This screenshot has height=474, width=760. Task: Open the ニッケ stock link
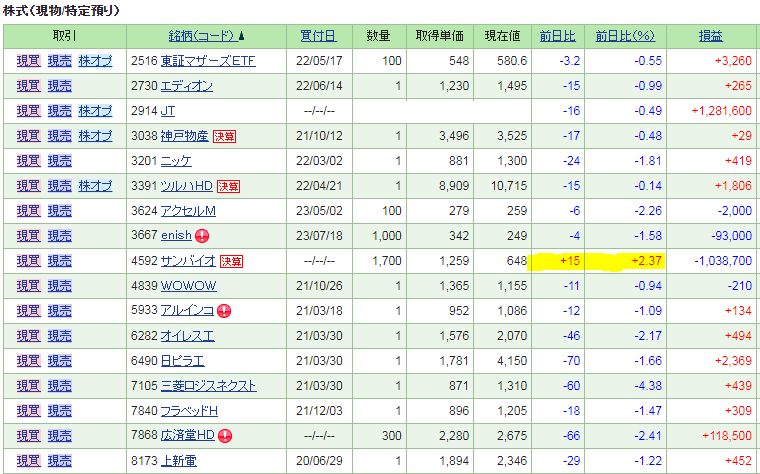click(x=176, y=161)
